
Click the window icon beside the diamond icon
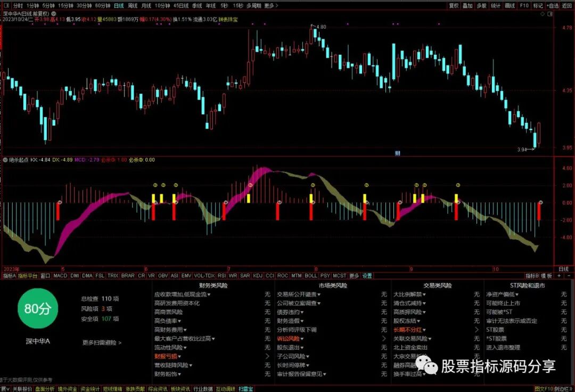pyautogui.click(x=550, y=13)
